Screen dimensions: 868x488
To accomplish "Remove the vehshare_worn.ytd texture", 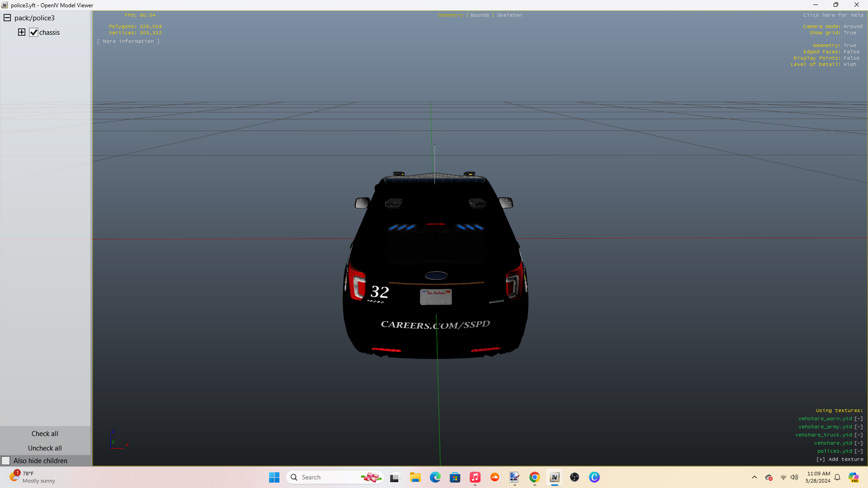I will 859,418.
